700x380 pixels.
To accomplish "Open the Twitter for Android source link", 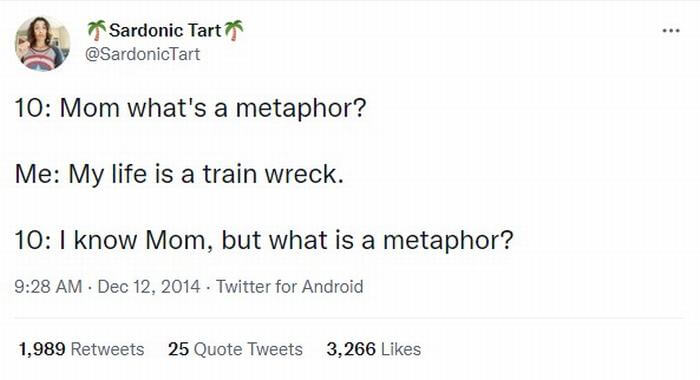I will [x=290, y=286].
